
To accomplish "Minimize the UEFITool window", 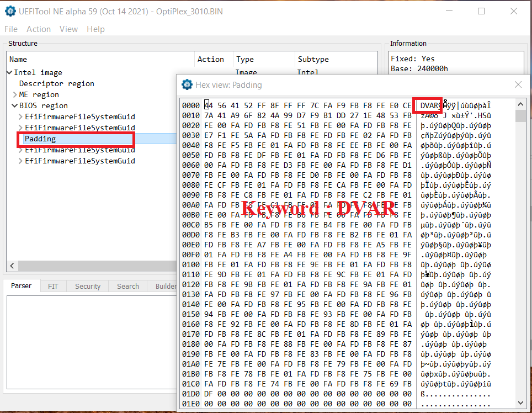I will 449,11.
